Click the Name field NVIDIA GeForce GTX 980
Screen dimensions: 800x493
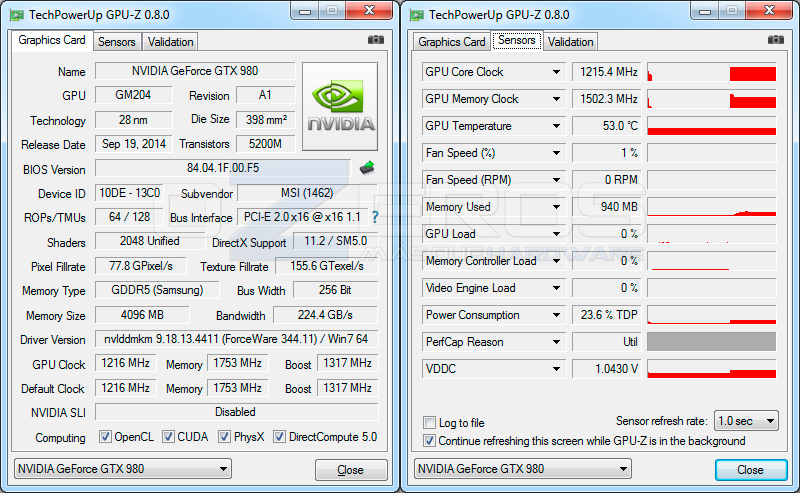195,71
